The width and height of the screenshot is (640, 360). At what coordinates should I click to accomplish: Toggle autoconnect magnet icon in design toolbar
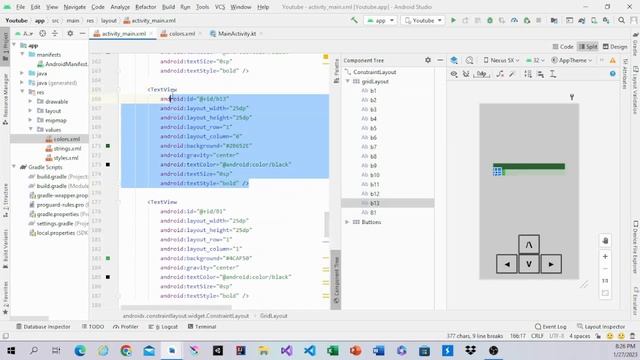click(466, 74)
